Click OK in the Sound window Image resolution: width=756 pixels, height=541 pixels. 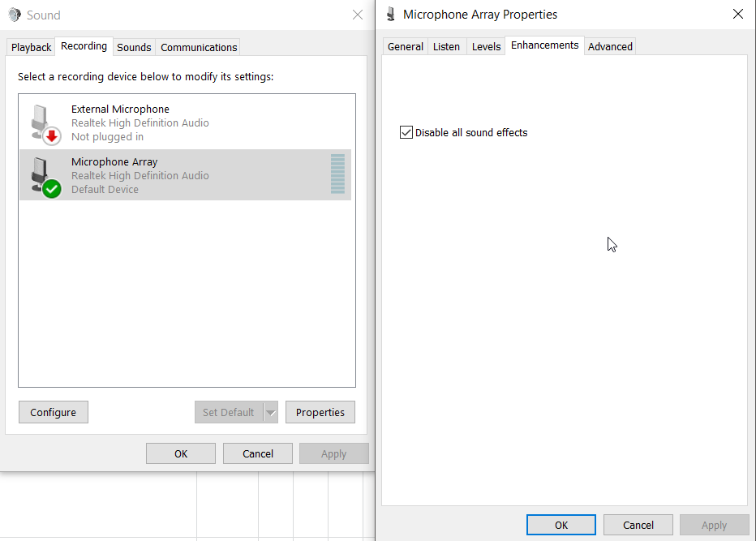coord(181,453)
